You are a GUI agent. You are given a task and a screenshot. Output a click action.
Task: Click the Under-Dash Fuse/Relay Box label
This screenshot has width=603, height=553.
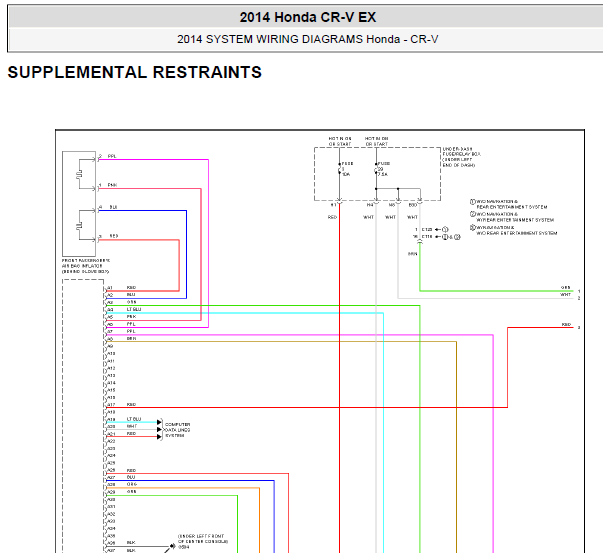click(x=461, y=157)
